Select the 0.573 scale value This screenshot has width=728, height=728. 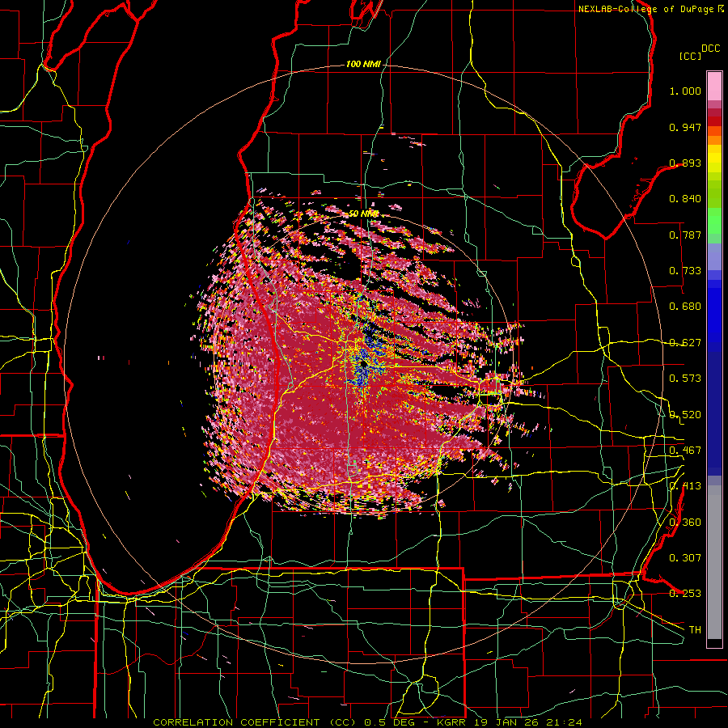[x=685, y=379]
